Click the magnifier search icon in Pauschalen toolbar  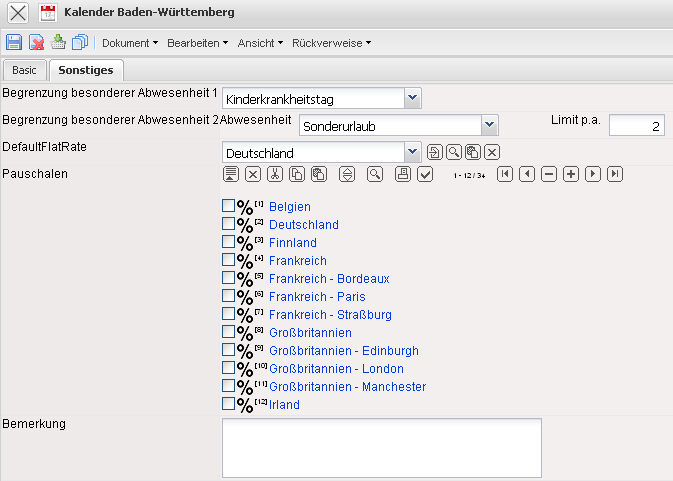coord(375,174)
